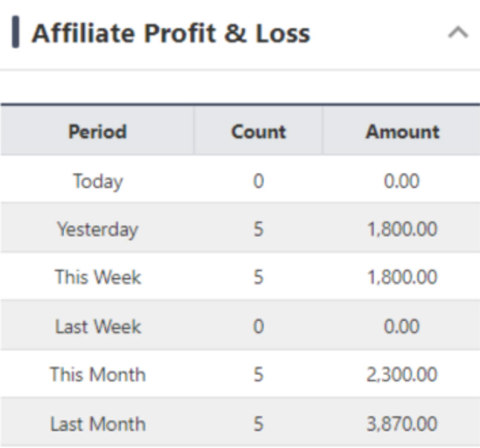Screen dimensions: 480x448
Task: Click Last Month's count value
Action: coord(258,424)
